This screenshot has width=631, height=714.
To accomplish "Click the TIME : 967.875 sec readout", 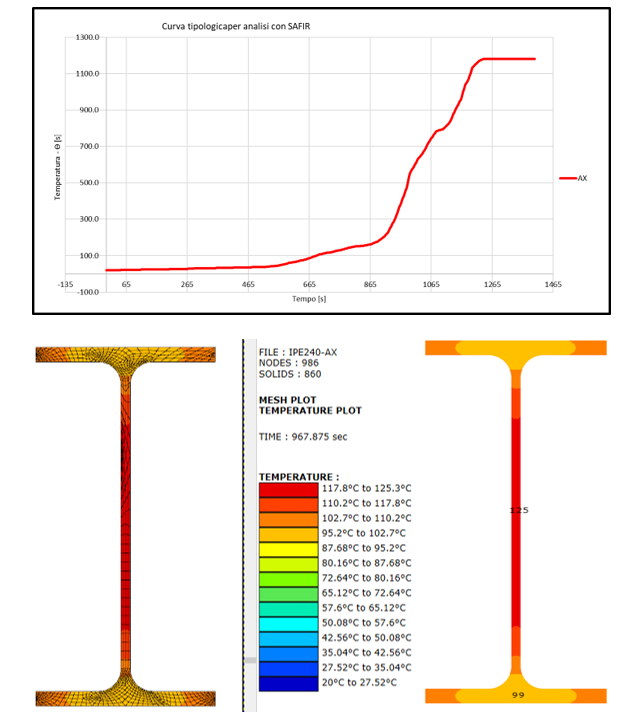I will pos(304,437).
